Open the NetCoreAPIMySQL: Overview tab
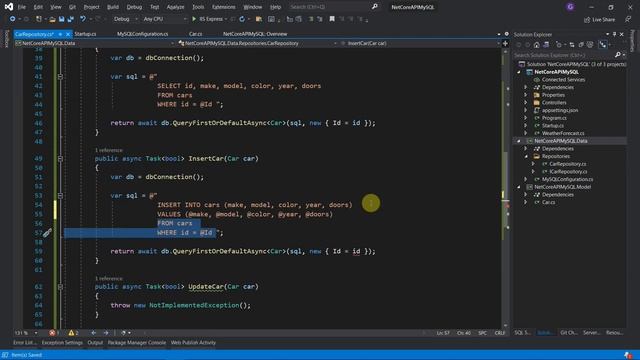 click(255, 34)
